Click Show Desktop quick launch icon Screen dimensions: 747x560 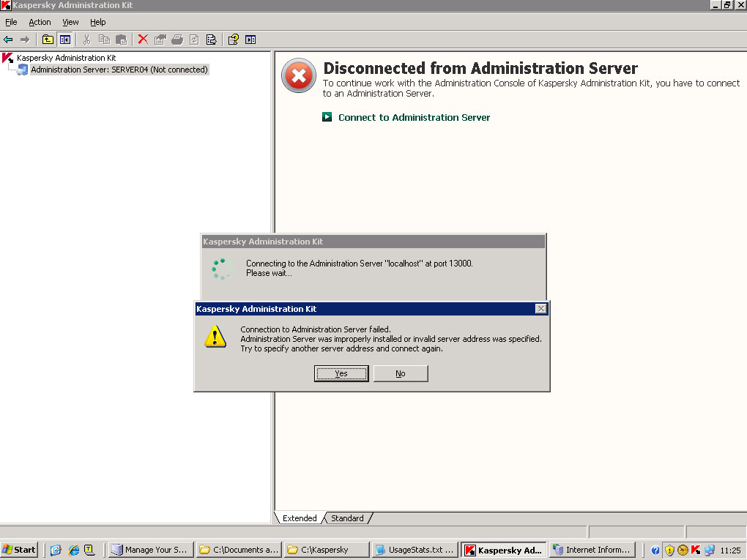[x=56, y=550]
